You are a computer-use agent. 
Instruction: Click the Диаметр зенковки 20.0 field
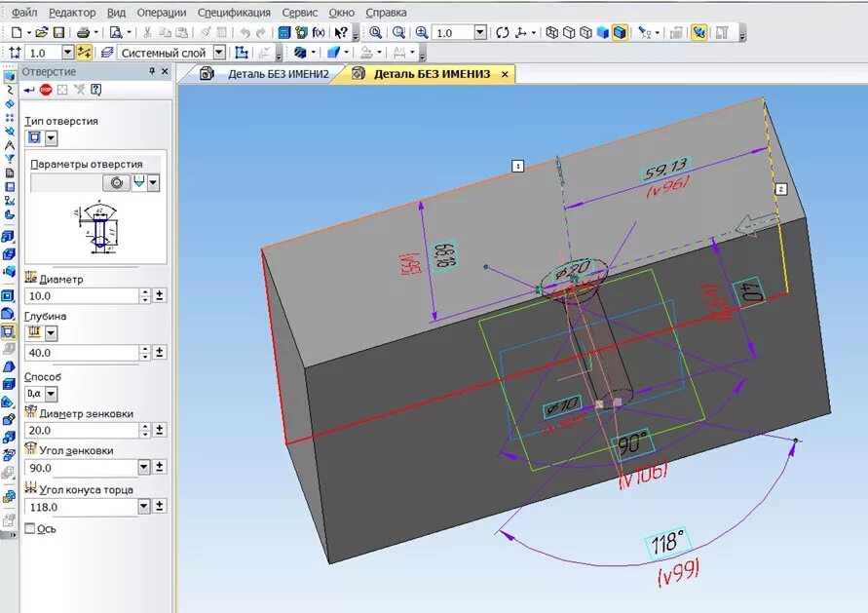[82, 430]
